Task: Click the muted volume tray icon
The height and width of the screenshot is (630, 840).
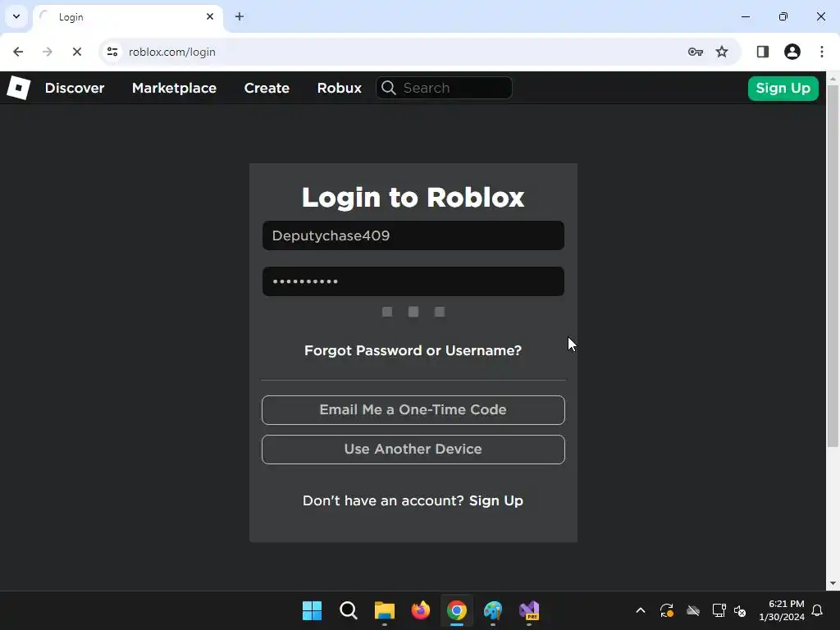Action: 740,610
